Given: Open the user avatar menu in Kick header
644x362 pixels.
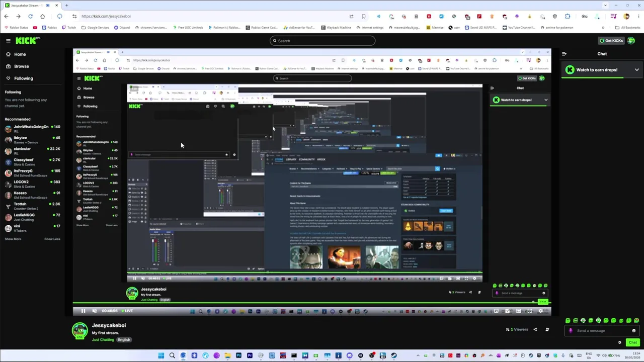Looking at the screenshot, I should click(631, 41).
